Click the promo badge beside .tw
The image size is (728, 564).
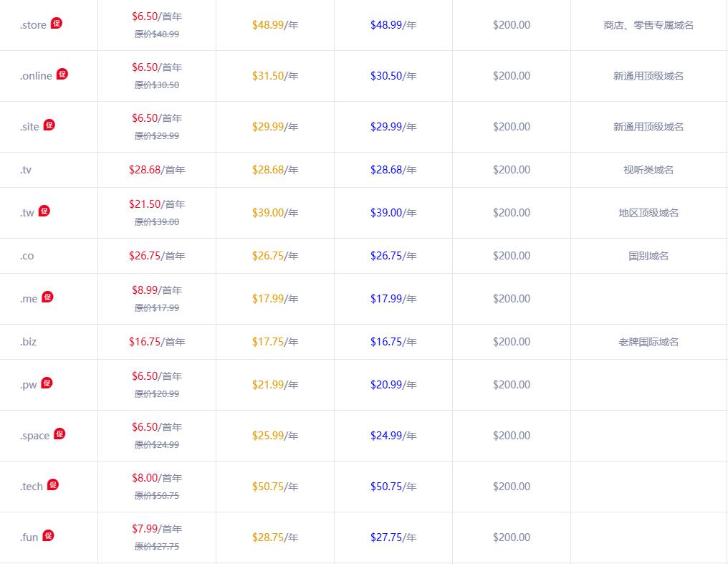click(x=44, y=211)
